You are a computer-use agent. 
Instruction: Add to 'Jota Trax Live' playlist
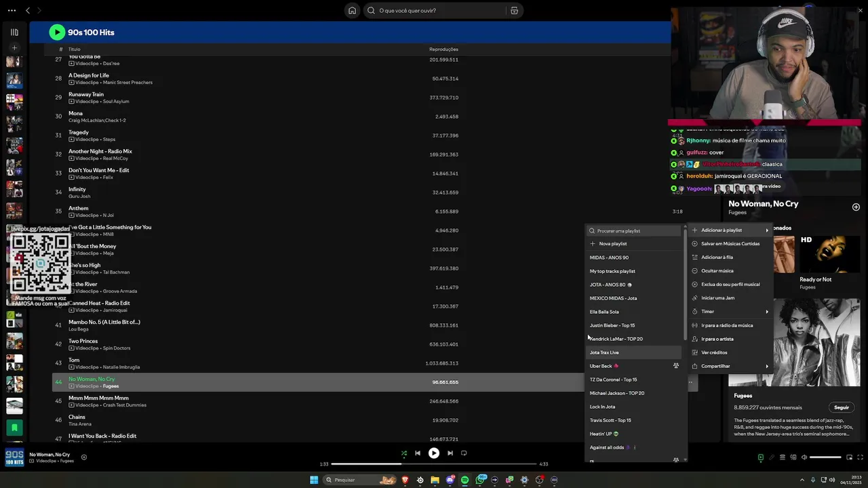coord(634,352)
